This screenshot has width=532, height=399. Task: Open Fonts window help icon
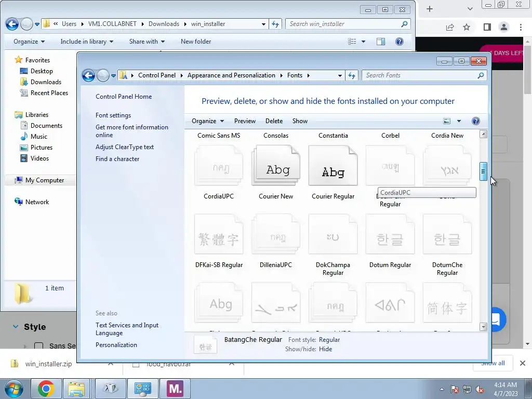tap(476, 121)
